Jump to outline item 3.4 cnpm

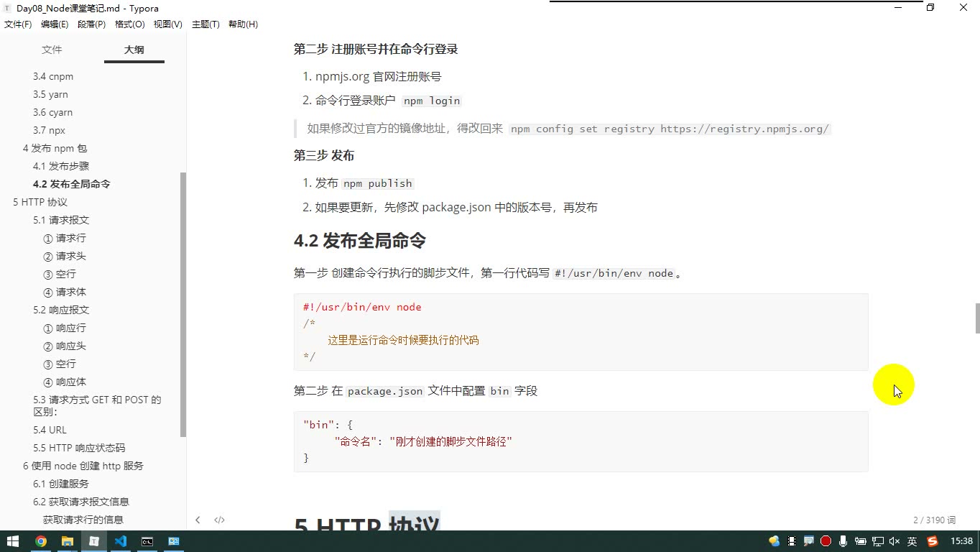pos(53,76)
